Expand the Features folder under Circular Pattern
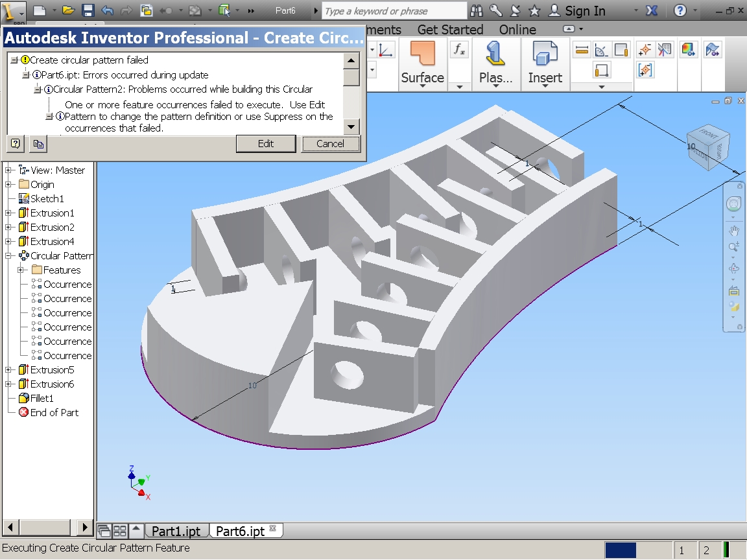The image size is (747, 560). coord(21,270)
